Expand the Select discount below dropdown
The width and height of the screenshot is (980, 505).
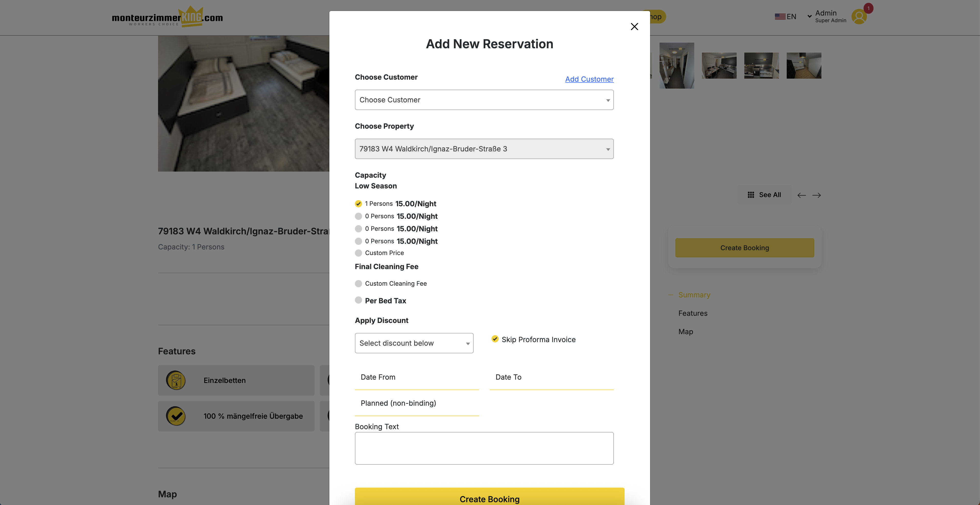point(414,343)
